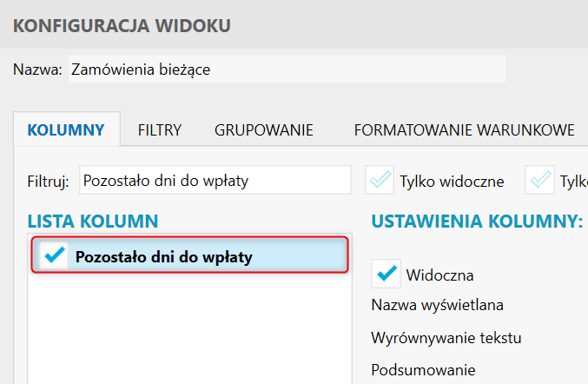The image size is (588, 384).
Task: Select the Pozostało dni do wpłaty column name
Action: point(164,256)
